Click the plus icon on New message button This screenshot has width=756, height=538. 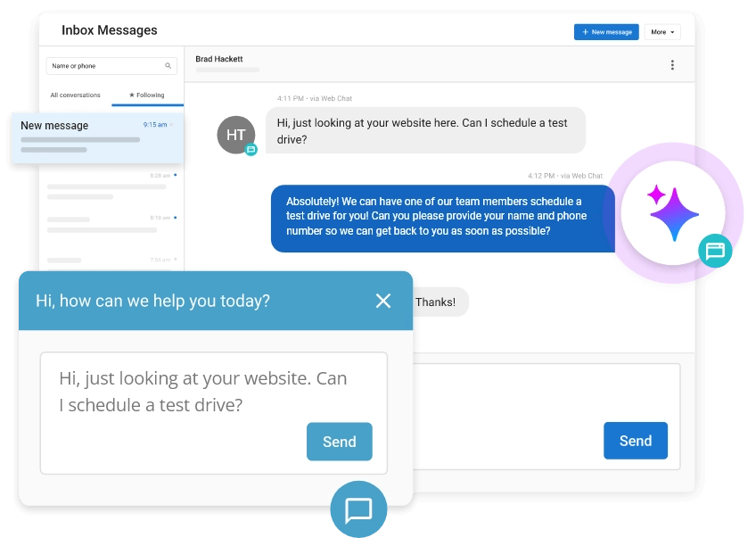(584, 31)
